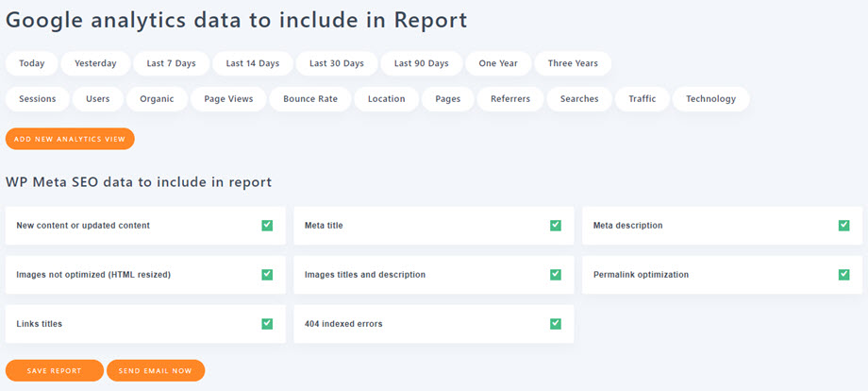The image size is (868, 391).
Task: Toggle the Links titles checkbox
Action: 267,324
